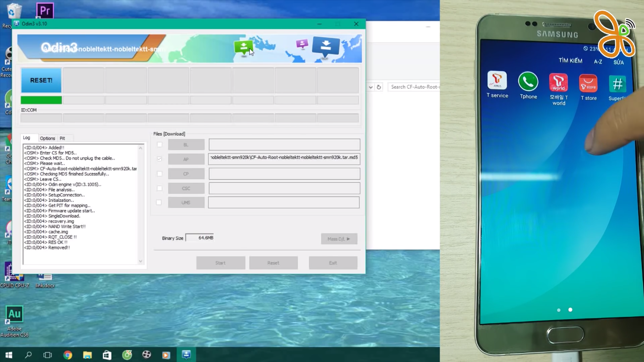Click the CSC file button
Viewport: 644px width, 362px height.
click(x=186, y=188)
